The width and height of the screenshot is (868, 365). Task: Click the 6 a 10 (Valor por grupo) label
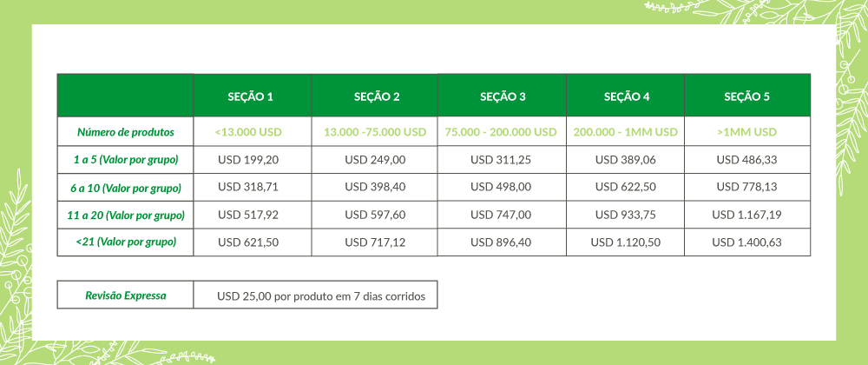[126, 187]
